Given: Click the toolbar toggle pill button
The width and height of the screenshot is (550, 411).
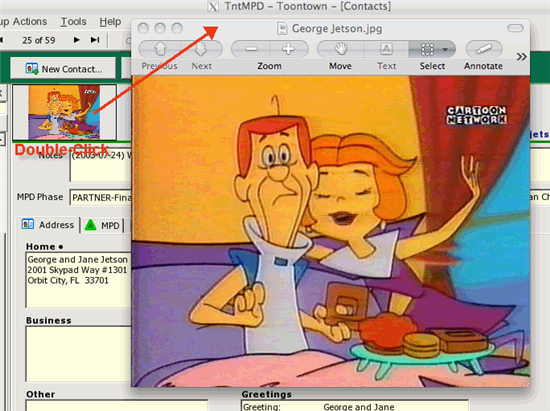Looking at the screenshot, I should click(515, 28).
